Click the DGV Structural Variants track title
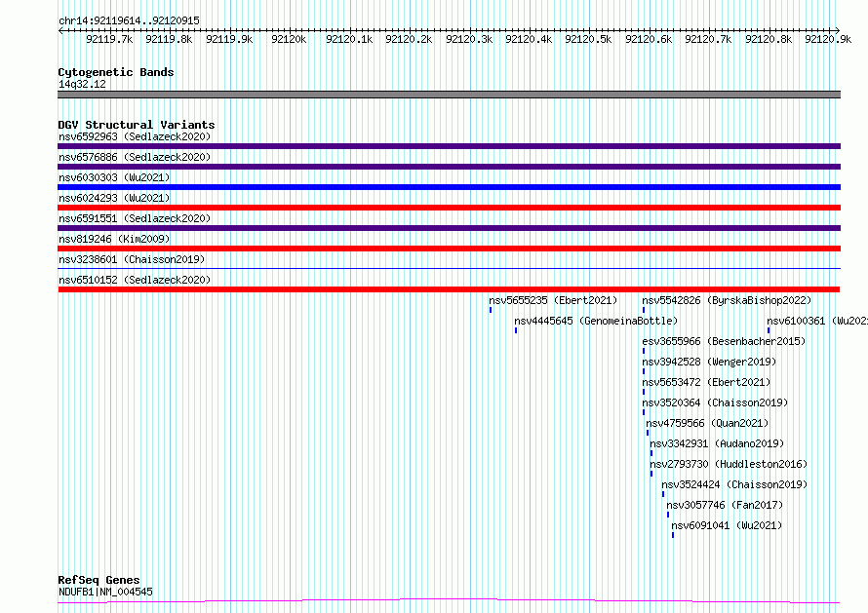The image size is (868, 613). click(137, 125)
